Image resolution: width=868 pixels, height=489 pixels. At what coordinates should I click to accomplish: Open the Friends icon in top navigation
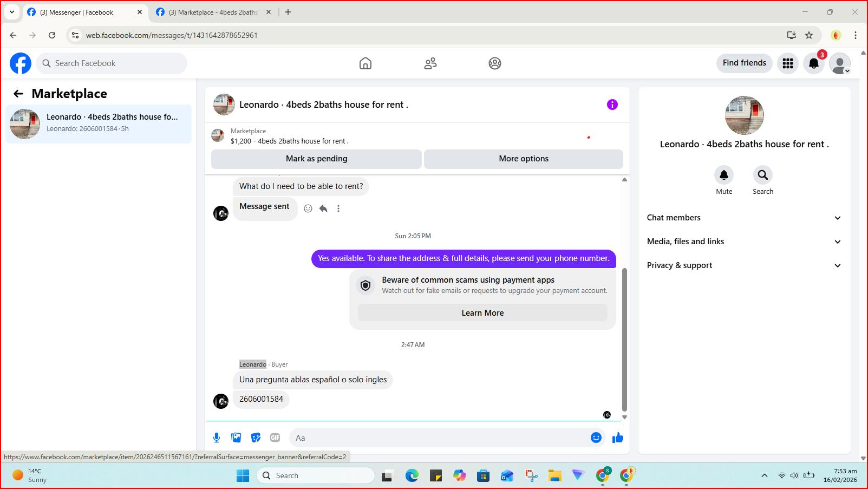(430, 63)
